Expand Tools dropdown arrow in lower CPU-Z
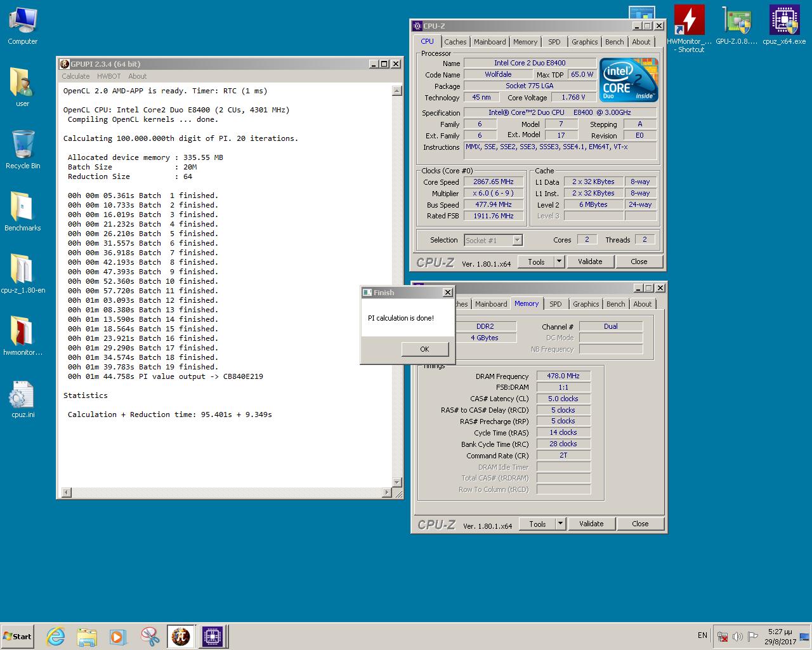Screen dimensions: 812x650 (560, 524)
